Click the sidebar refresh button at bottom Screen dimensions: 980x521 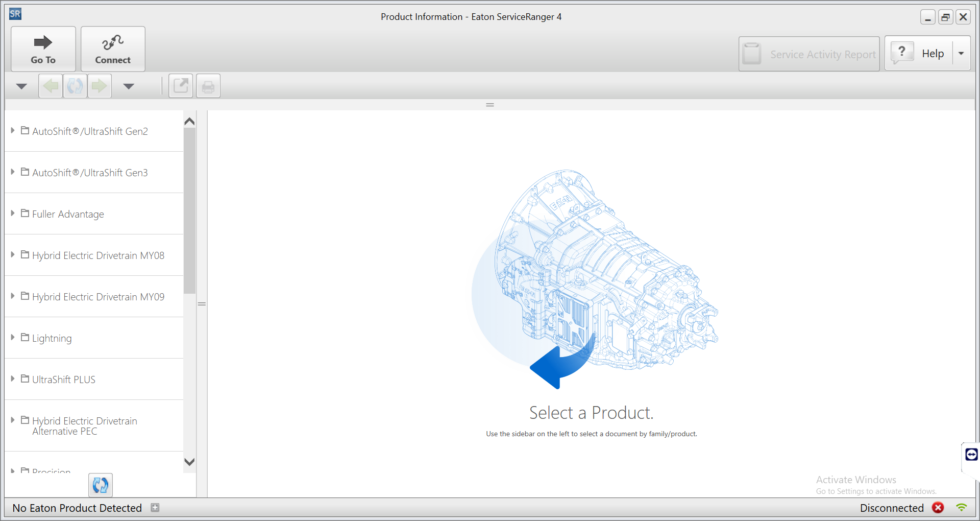(101, 485)
